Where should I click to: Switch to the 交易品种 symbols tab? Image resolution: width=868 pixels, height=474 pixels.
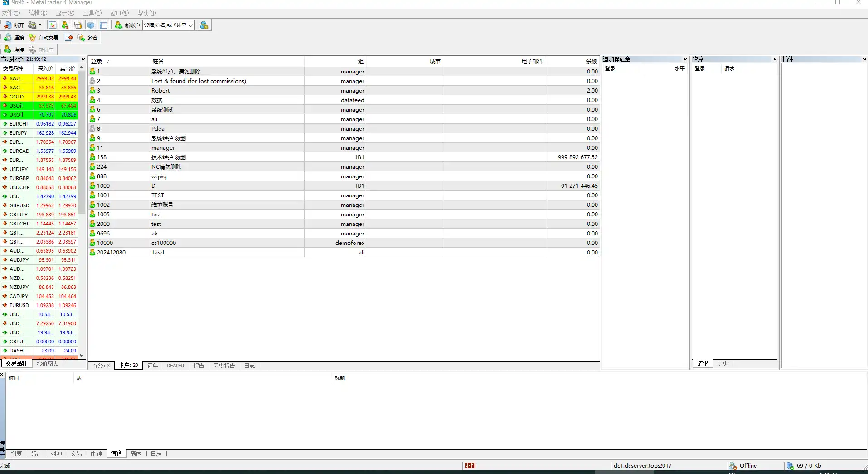(x=16, y=364)
